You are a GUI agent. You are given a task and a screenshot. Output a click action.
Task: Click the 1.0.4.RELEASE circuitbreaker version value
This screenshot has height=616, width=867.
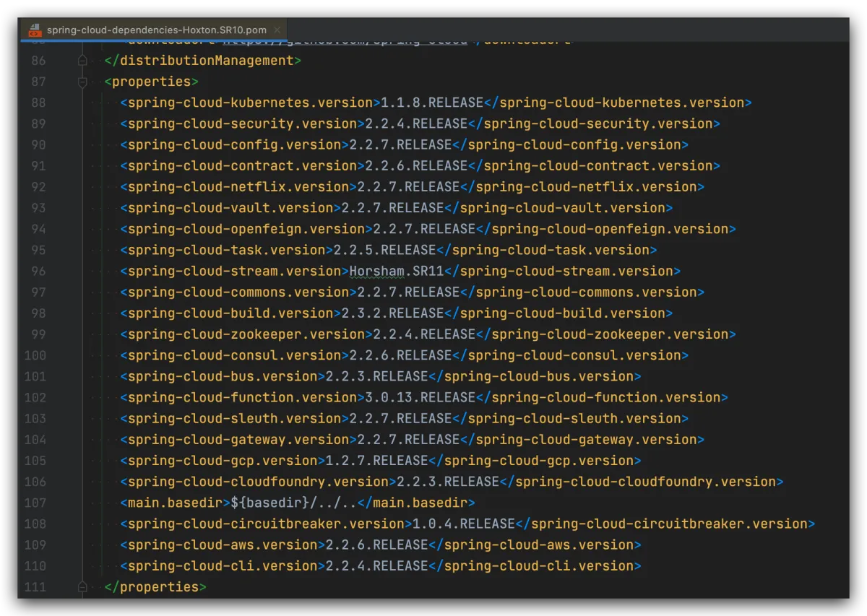(460, 524)
